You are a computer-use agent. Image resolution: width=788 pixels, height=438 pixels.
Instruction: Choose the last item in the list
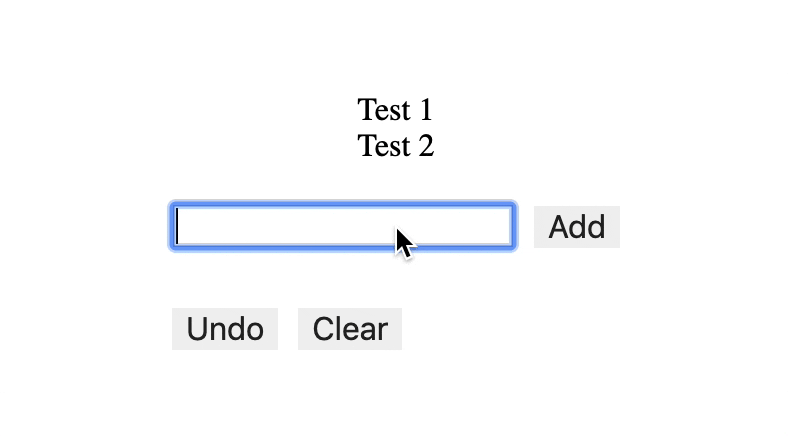[x=395, y=146]
